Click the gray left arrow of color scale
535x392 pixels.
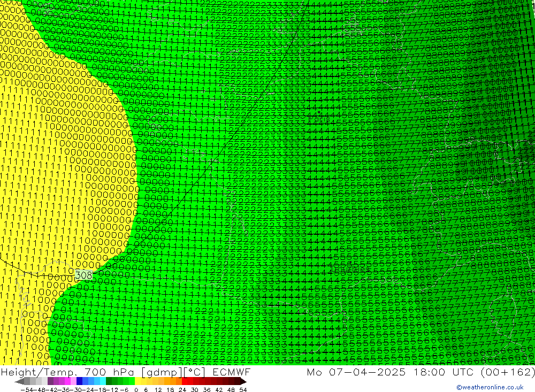pyautogui.click(x=19, y=381)
